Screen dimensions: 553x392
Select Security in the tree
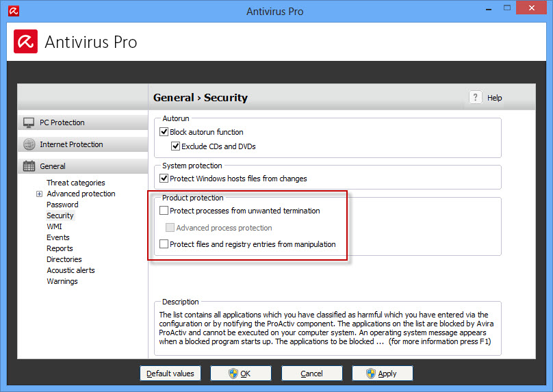(x=60, y=215)
